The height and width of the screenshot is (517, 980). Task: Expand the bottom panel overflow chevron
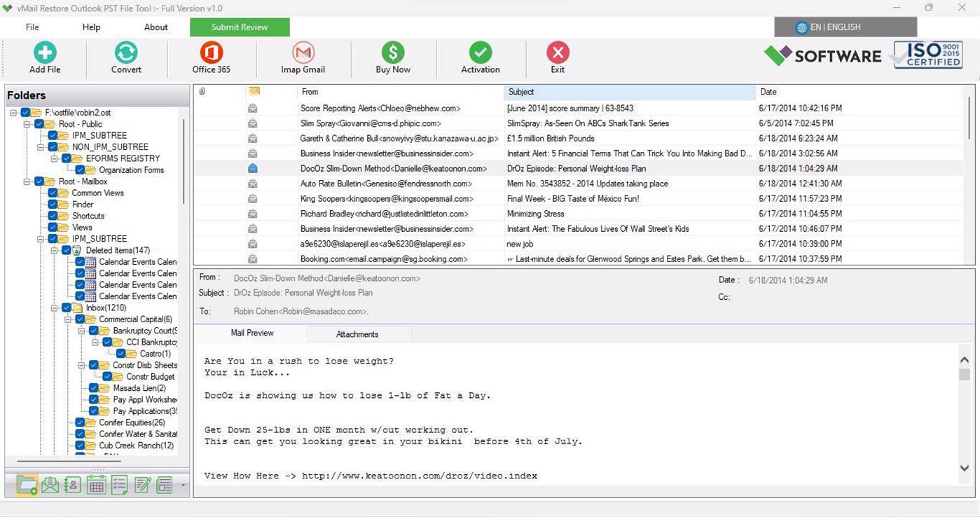[x=183, y=485]
